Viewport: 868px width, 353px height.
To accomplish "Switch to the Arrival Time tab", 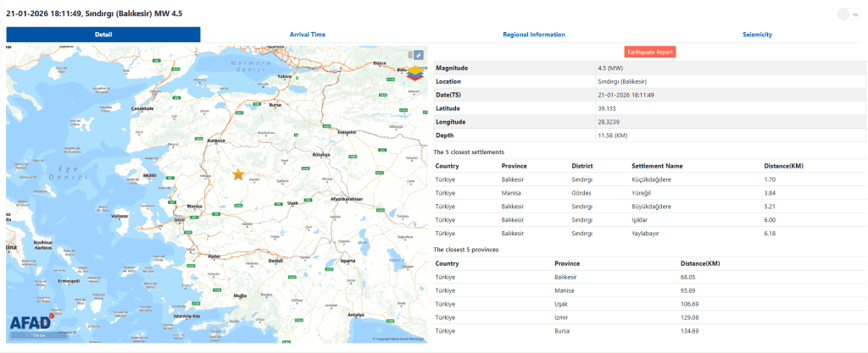I will point(307,35).
